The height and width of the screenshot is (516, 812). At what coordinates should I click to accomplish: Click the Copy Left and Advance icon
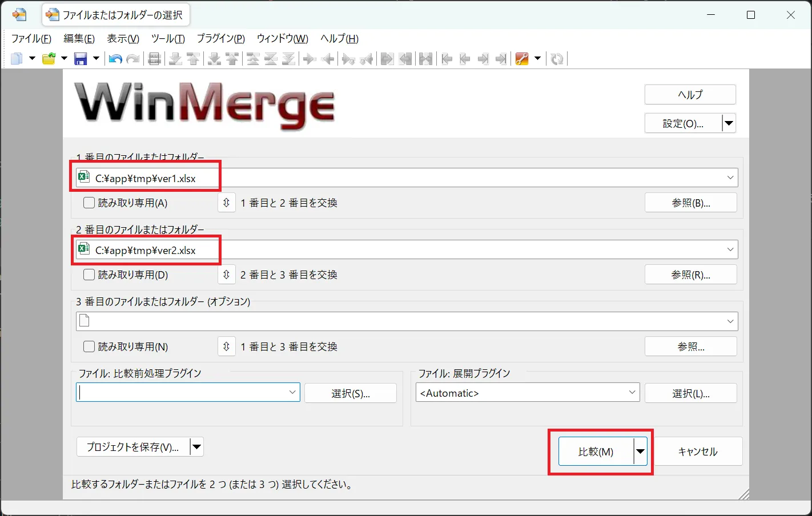tap(367, 58)
